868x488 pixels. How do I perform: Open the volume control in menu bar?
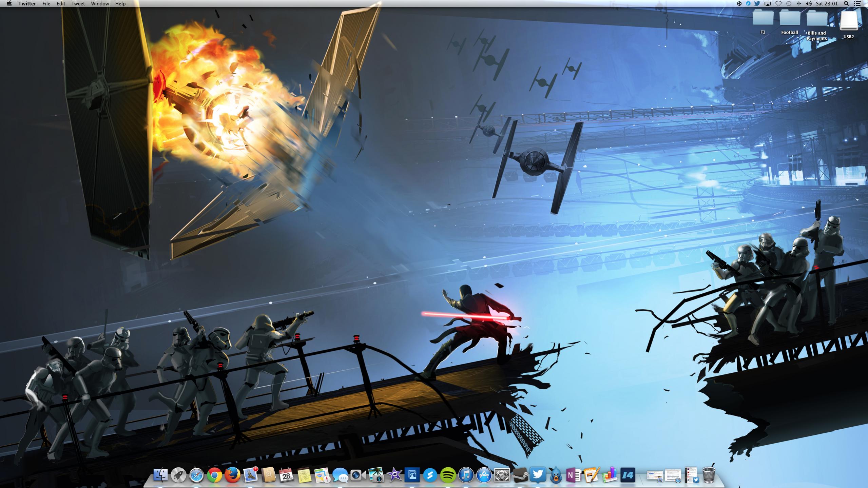(x=809, y=3)
